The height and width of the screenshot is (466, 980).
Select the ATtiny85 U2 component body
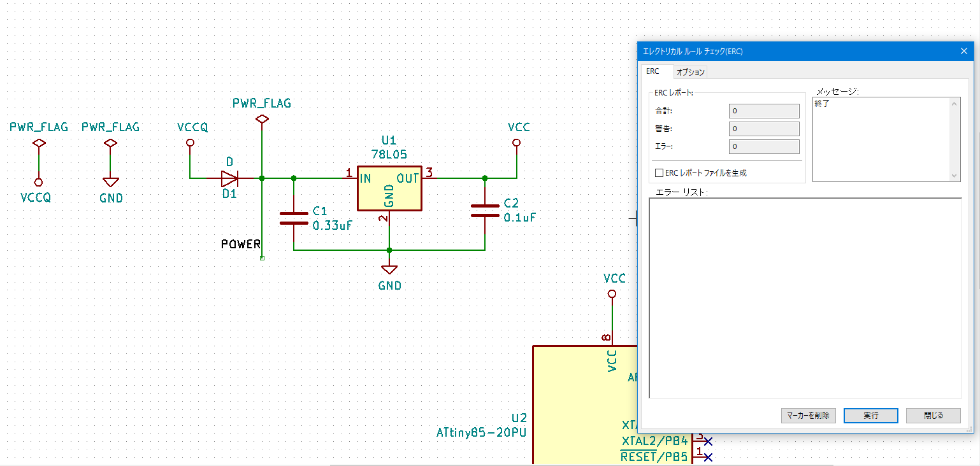(x=585, y=406)
